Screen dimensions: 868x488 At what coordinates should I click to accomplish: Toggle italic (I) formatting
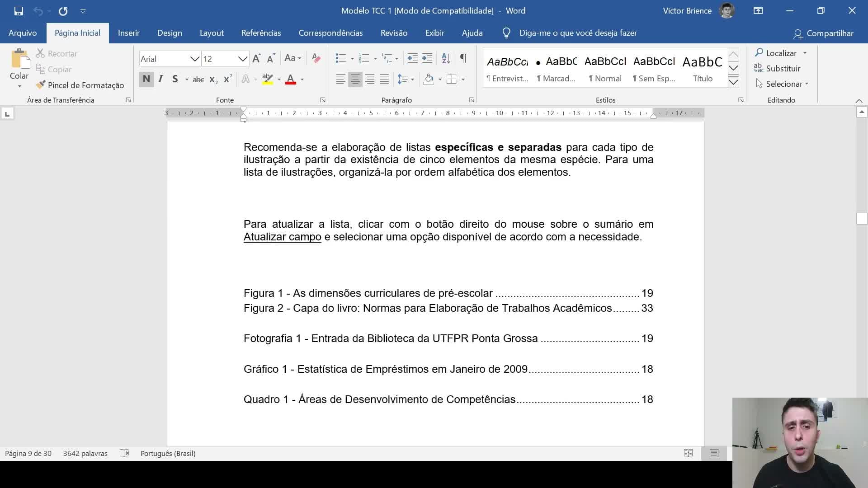click(x=160, y=79)
